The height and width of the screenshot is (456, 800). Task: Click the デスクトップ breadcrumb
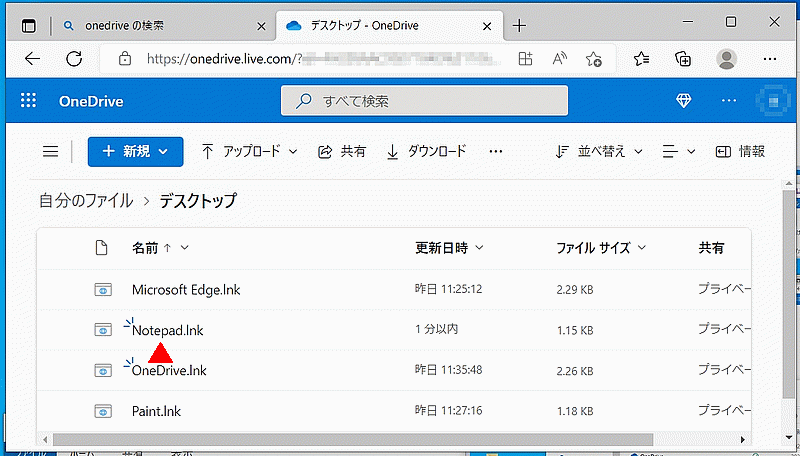coord(198,201)
